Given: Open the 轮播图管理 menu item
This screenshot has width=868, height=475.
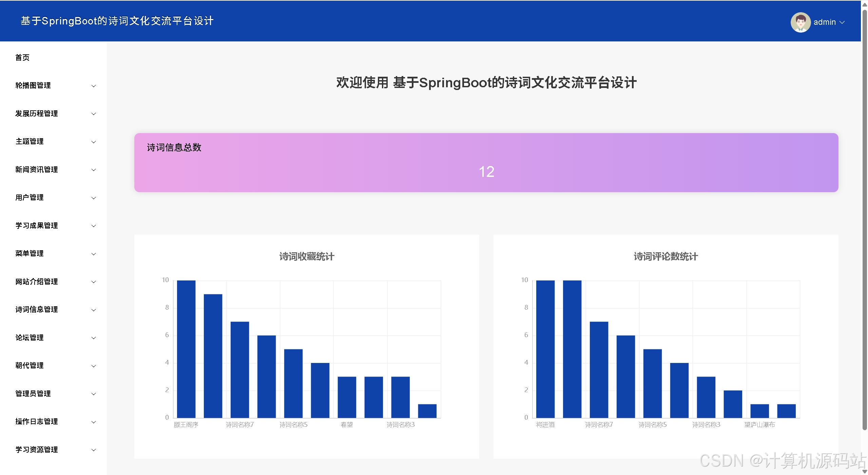Looking at the screenshot, I should 54,86.
